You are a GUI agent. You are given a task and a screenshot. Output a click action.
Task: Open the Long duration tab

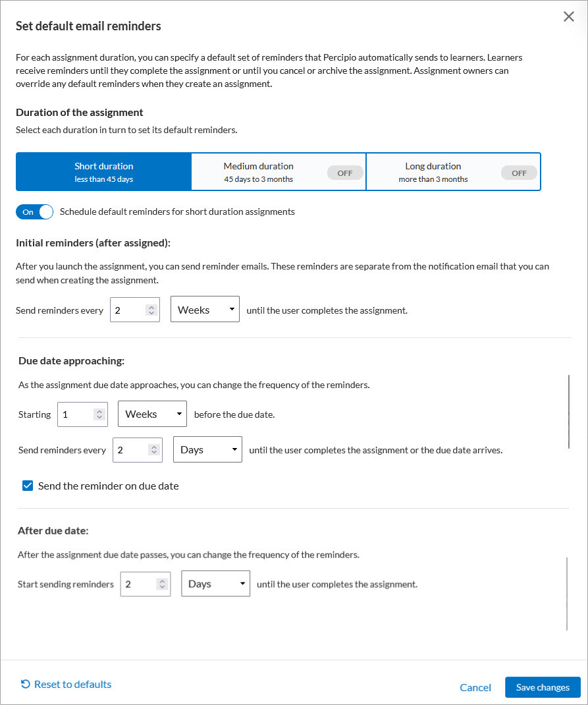click(433, 172)
